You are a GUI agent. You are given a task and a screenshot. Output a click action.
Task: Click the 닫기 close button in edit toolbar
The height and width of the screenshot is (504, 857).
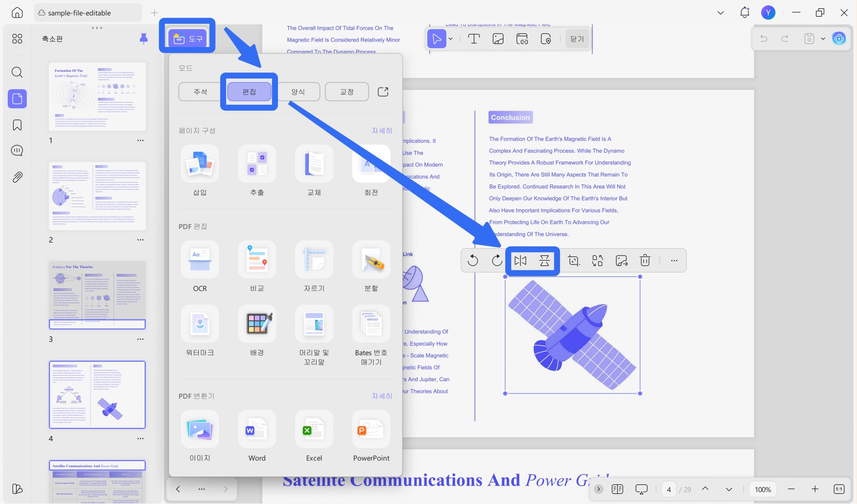point(577,39)
